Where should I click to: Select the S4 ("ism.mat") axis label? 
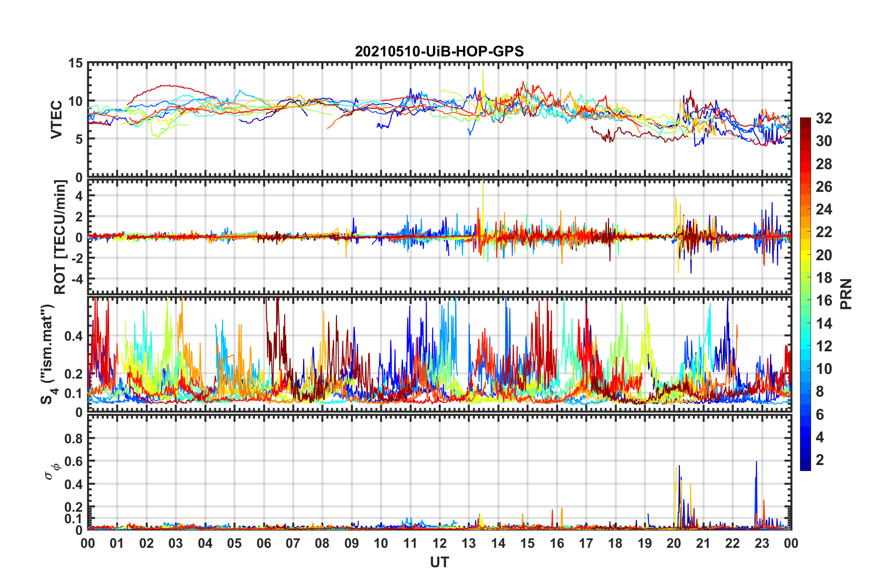click(x=48, y=354)
